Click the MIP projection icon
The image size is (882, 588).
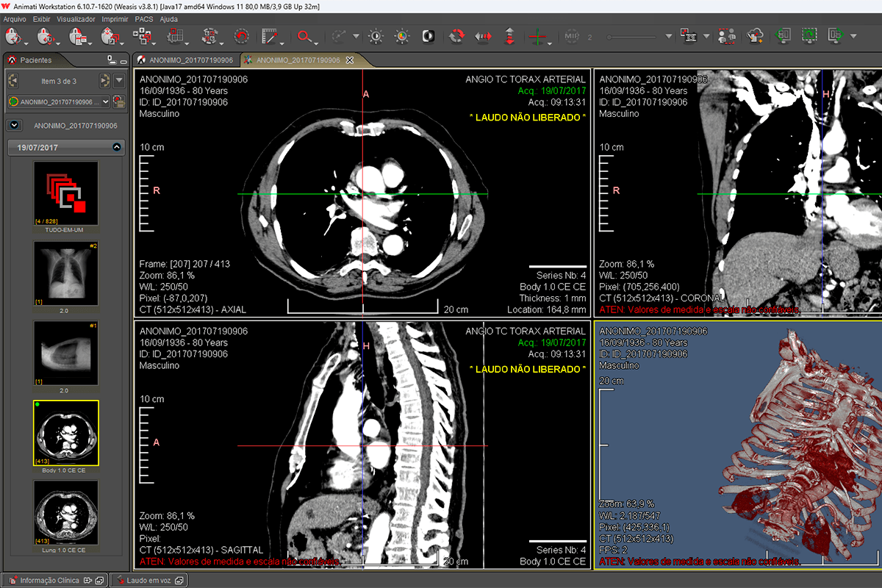tap(573, 35)
